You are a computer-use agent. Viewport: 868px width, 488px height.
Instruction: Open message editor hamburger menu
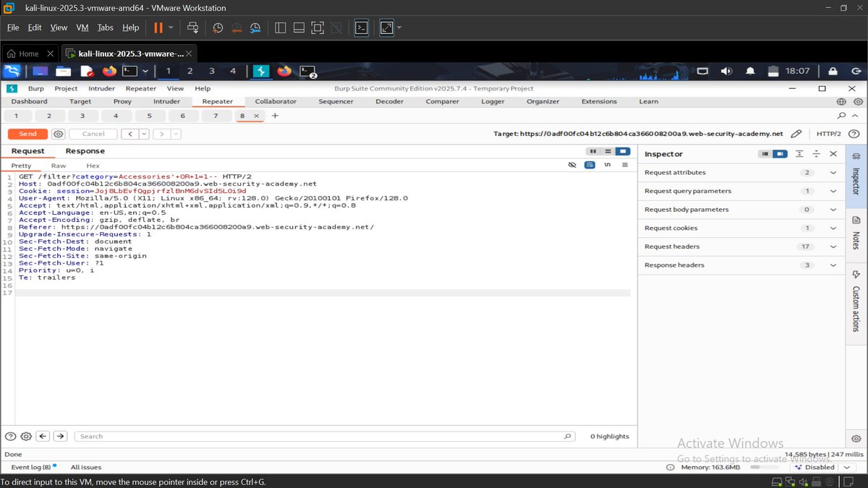coord(625,166)
